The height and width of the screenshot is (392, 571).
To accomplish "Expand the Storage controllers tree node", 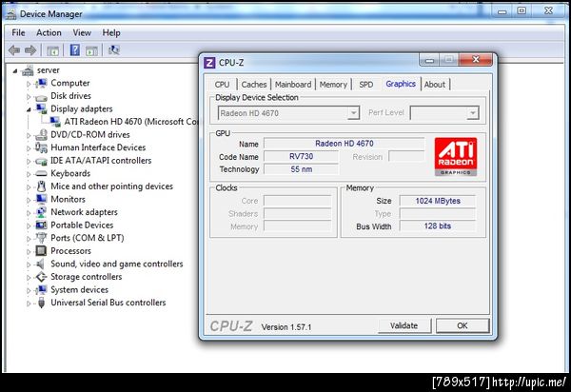I will coord(29,277).
